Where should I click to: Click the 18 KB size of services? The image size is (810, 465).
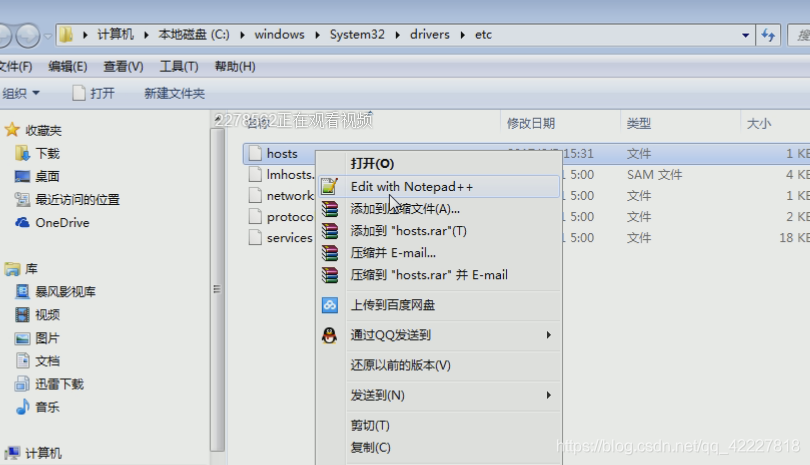pos(794,238)
